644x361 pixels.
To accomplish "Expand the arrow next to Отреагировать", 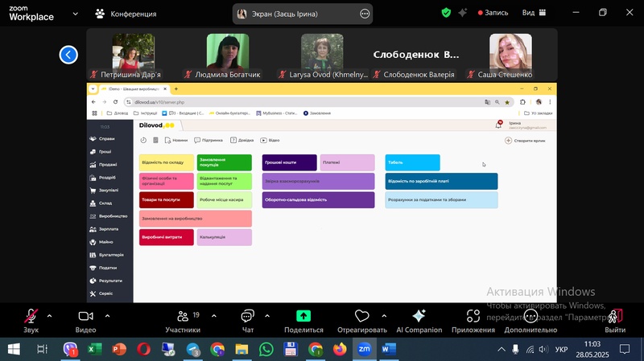I will coord(384,316).
